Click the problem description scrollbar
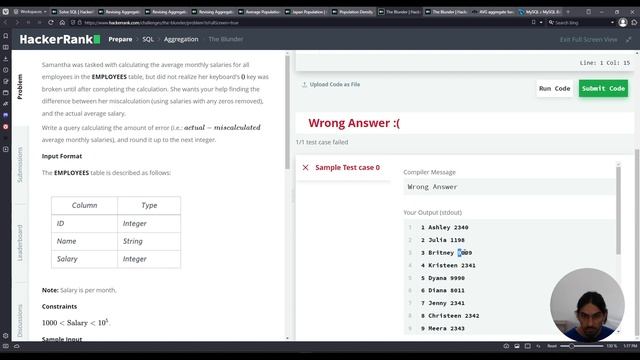640x360 pixels. 287,112
